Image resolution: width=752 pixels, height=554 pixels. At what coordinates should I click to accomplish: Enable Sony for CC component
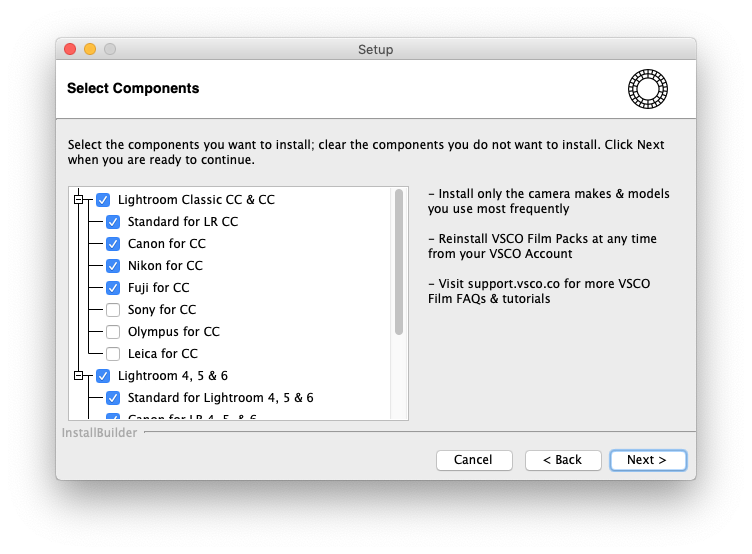click(x=113, y=310)
